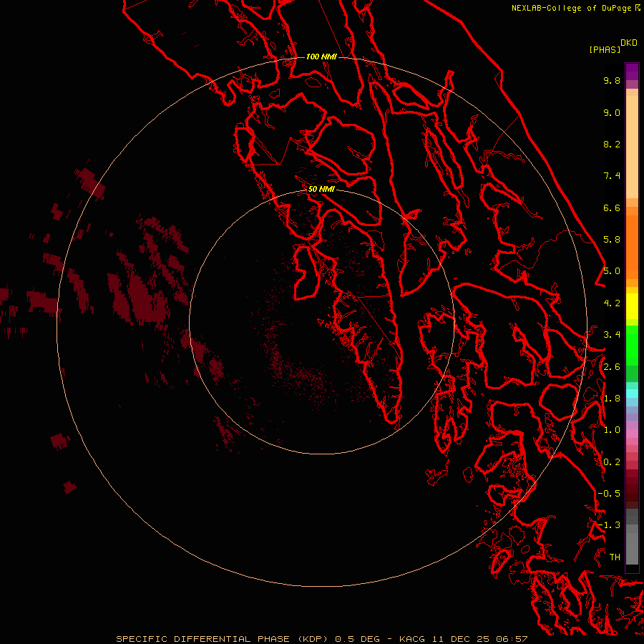Click the 9.8 value on the color scale
Viewport: 644px width, 644px height.
coord(612,80)
